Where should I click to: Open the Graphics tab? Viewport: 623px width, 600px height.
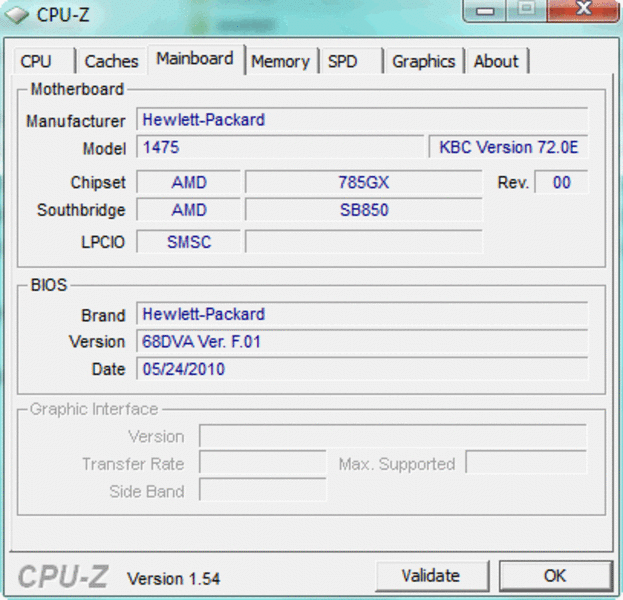pos(424,61)
